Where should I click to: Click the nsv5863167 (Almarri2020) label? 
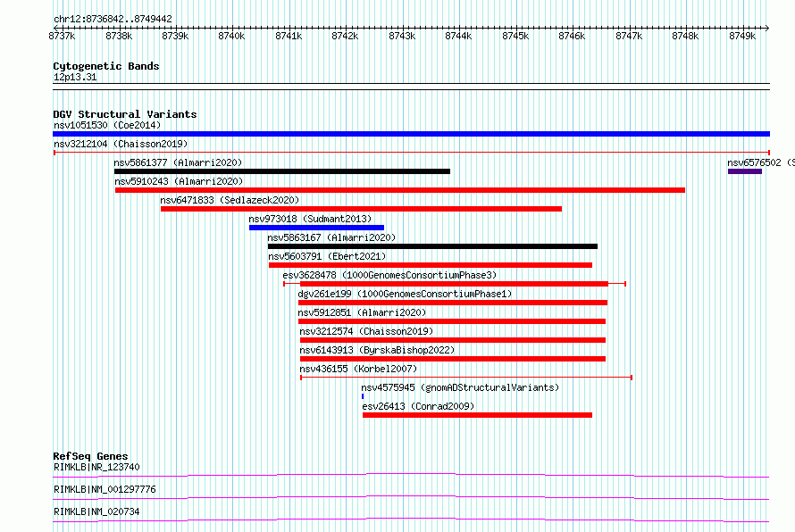pyautogui.click(x=331, y=237)
